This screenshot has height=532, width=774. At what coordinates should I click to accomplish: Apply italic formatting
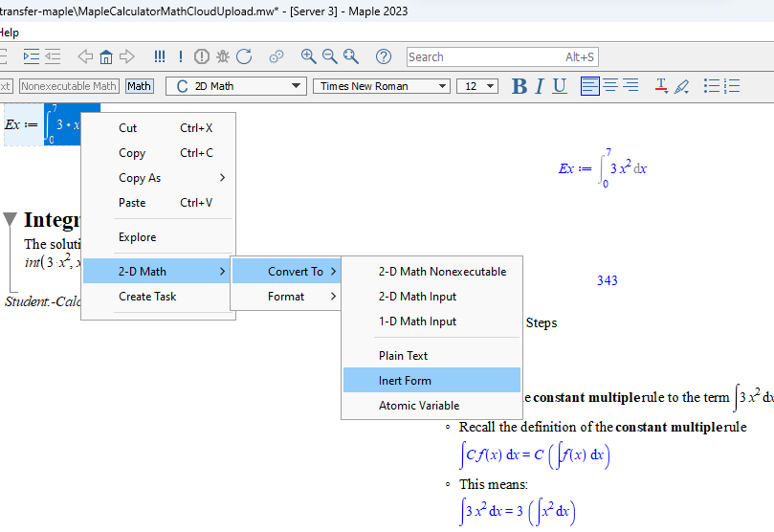pyautogui.click(x=539, y=86)
